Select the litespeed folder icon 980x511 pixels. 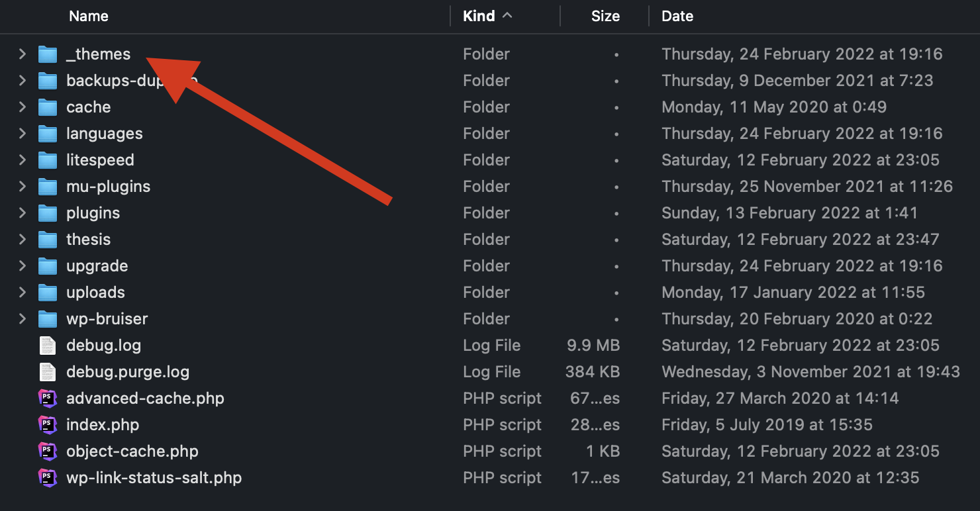coord(48,160)
